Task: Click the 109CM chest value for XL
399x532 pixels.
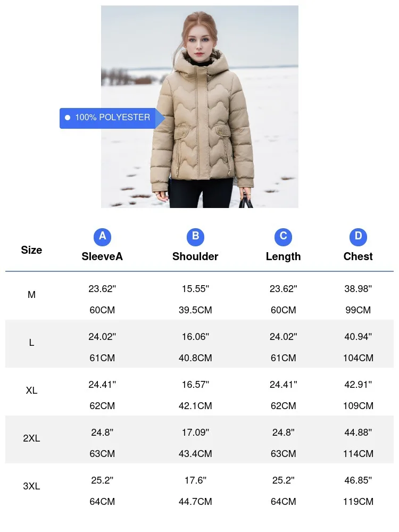Action: 358,406
